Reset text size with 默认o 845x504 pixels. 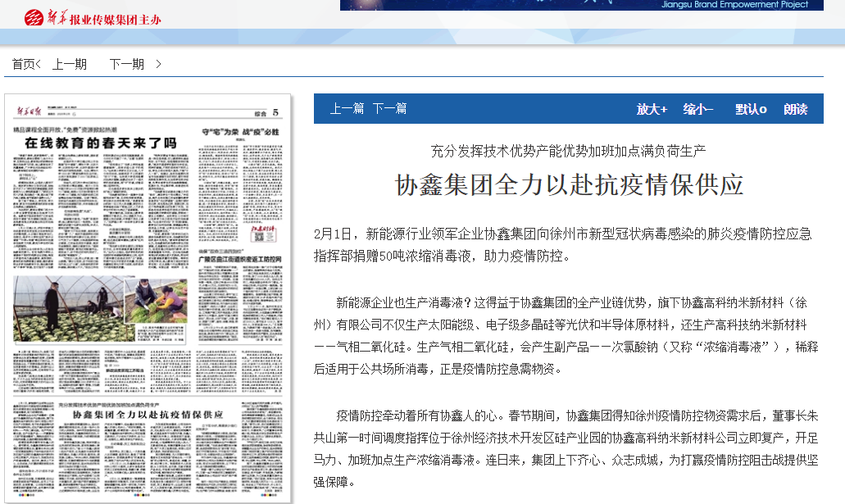(750, 109)
